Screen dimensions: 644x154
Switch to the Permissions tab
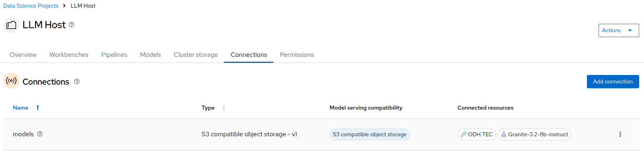(297, 55)
